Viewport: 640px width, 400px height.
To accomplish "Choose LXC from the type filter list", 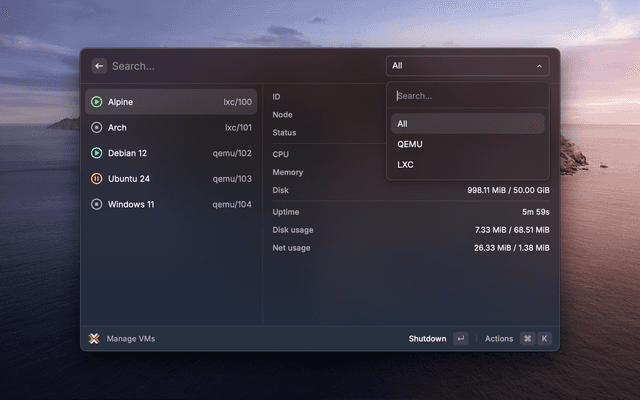I will (x=405, y=165).
